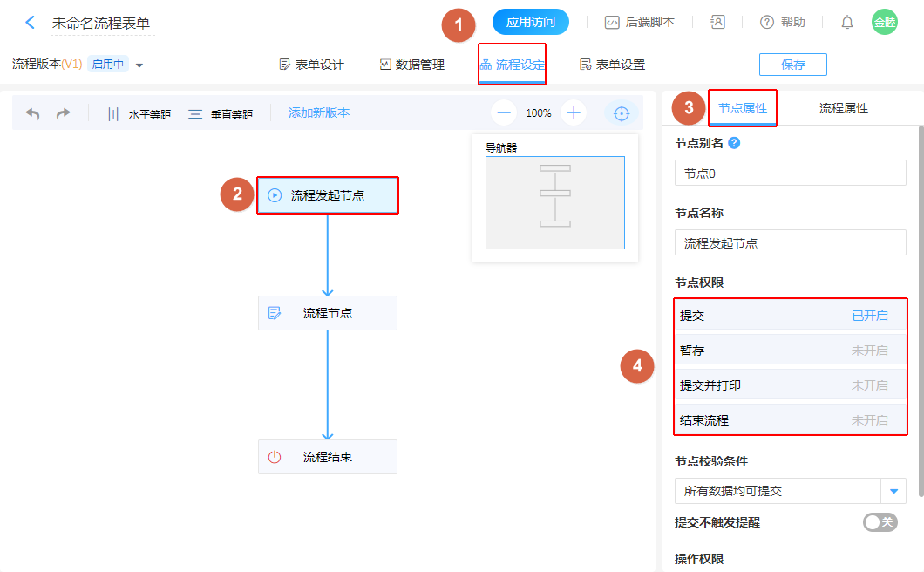
Task: Click the 应用访问 button
Action: [x=530, y=23]
